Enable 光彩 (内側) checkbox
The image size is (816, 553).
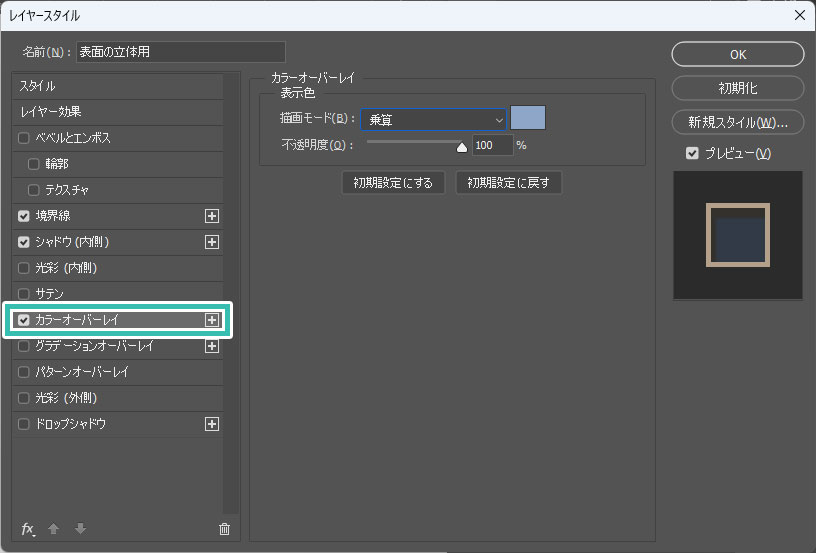(23, 268)
